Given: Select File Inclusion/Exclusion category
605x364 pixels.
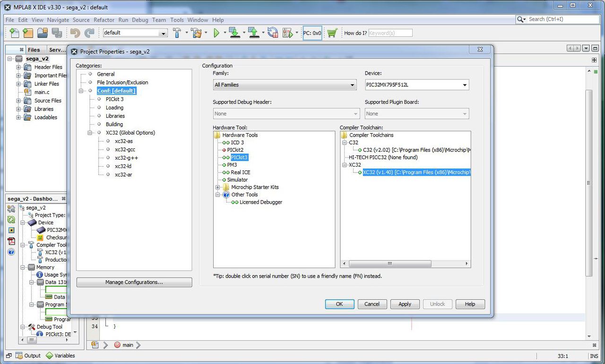Looking at the screenshot, I should (x=122, y=83).
